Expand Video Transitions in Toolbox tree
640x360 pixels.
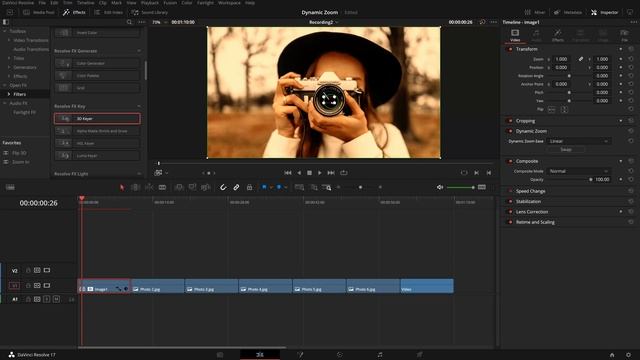[x=9, y=40]
